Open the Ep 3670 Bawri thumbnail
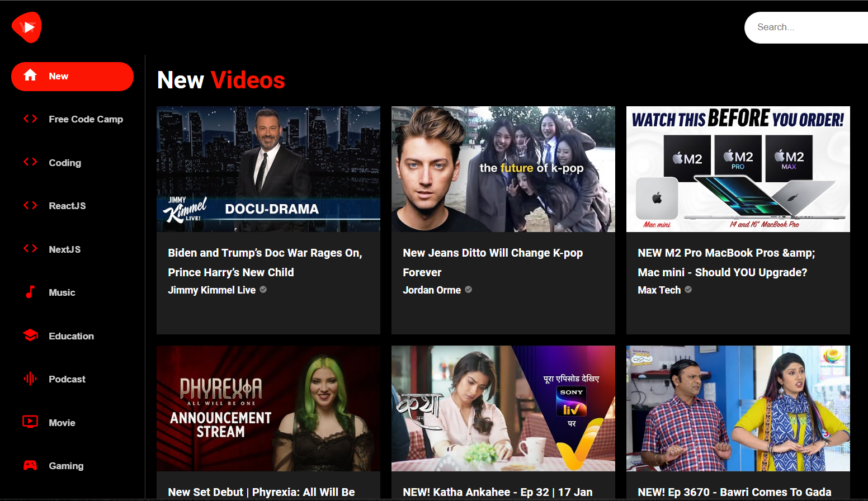Screen dimensions: 868x501 click(738, 408)
